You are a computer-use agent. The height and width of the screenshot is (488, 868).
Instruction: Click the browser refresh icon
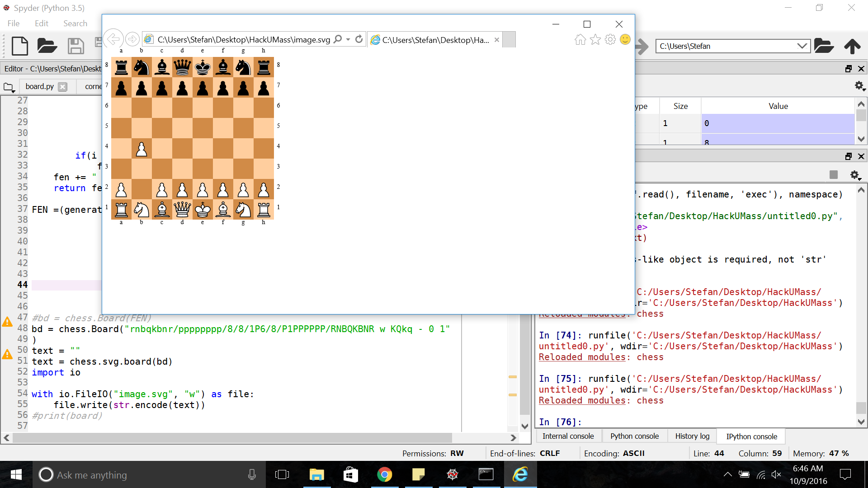click(359, 40)
